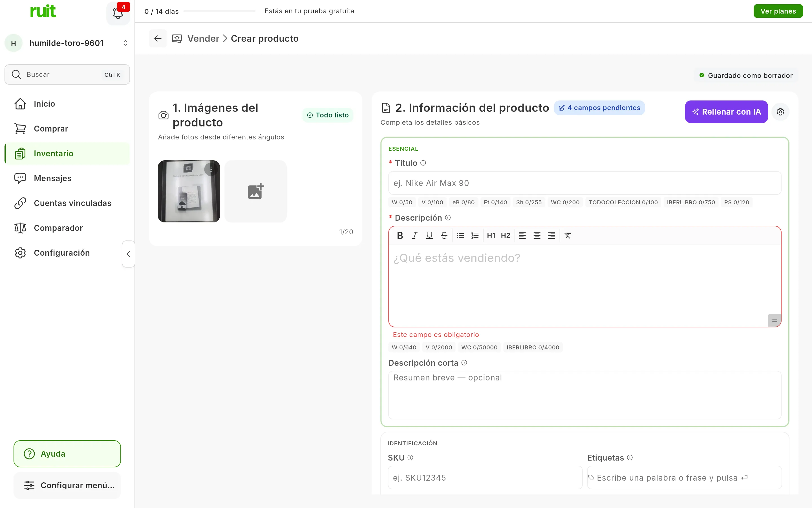Open Mensajes section
The height and width of the screenshot is (508, 812).
pos(67,178)
